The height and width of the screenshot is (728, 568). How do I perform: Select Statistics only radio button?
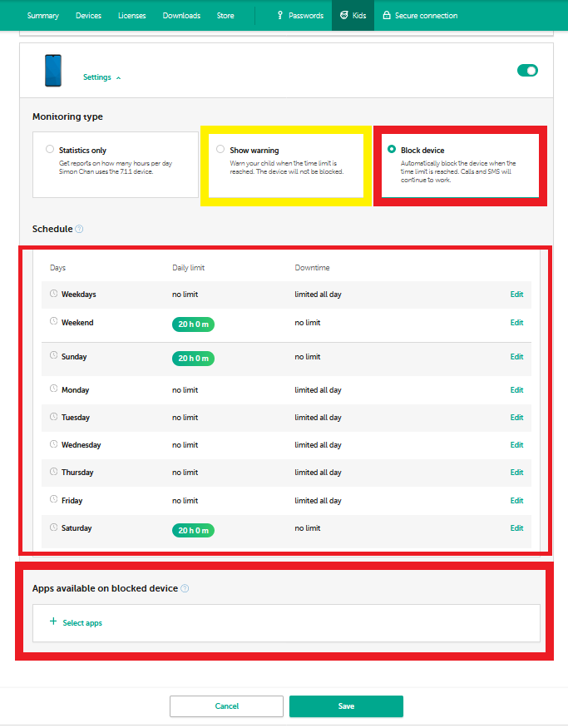click(x=50, y=149)
